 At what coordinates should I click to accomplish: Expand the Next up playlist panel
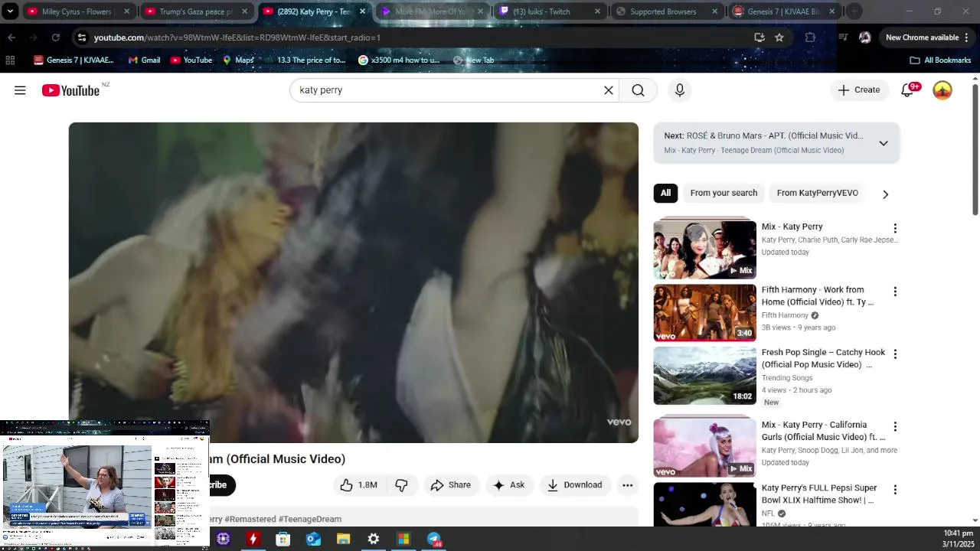pyautogui.click(x=883, y=143)
